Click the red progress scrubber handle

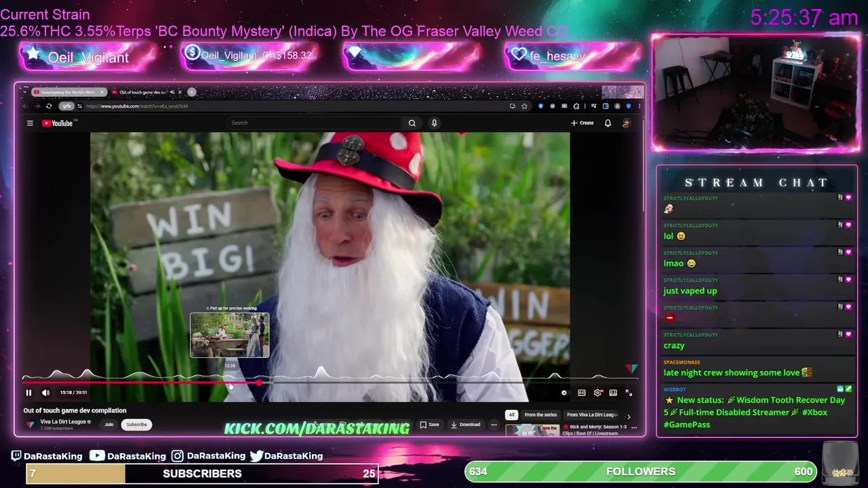pyautogui.click(x=258, y=383)
